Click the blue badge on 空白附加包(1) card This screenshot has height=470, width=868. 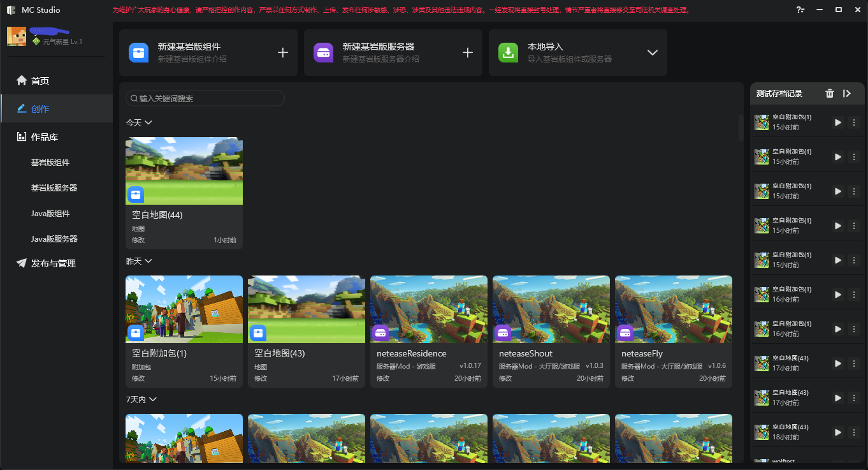click(x=136, y=333)
